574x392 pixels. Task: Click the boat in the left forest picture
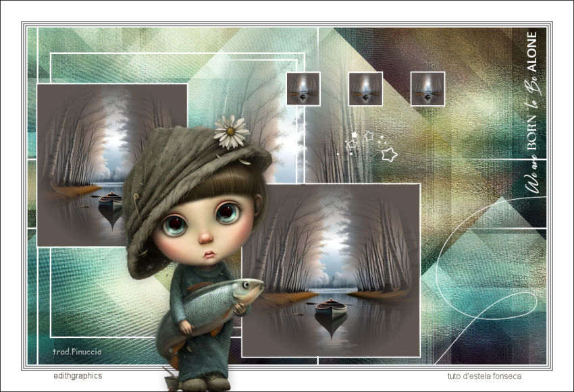pyautogui.click(x=111, y=199)
